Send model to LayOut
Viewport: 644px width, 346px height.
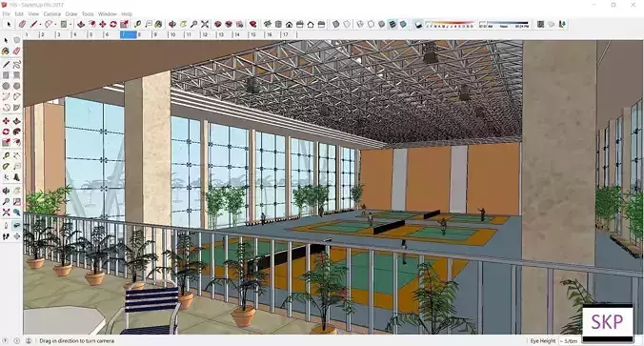[239, 24]
